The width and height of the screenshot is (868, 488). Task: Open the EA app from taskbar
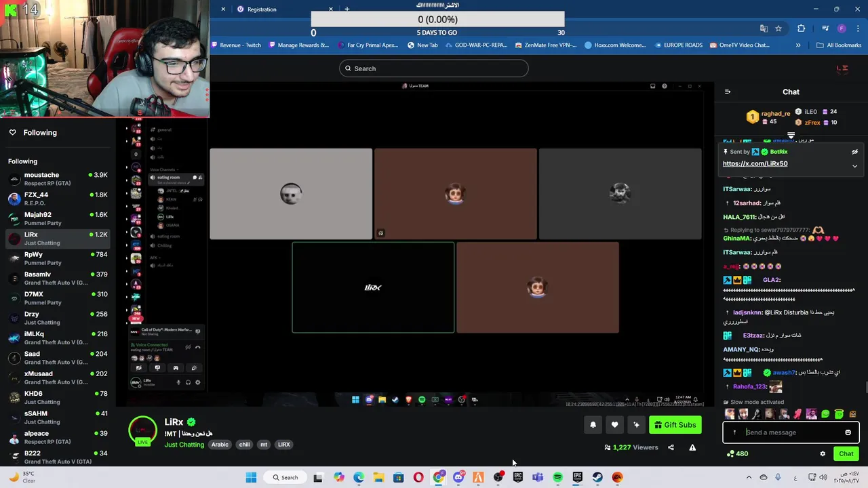pos(617,477)
